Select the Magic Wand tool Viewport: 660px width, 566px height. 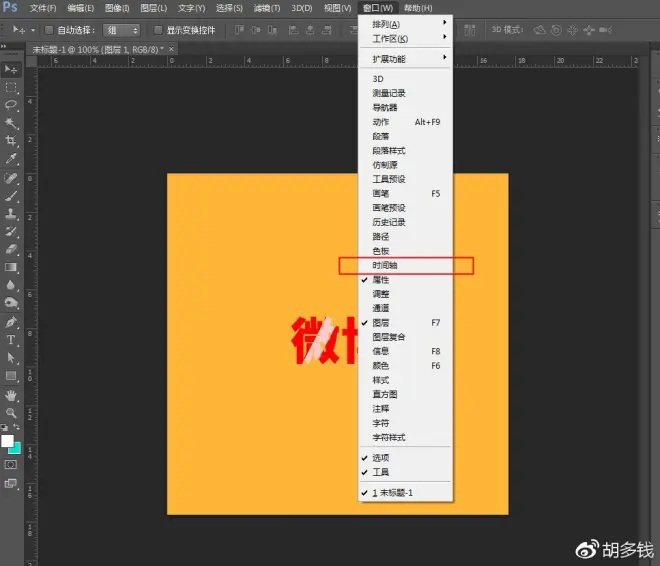tap(11, 123)
